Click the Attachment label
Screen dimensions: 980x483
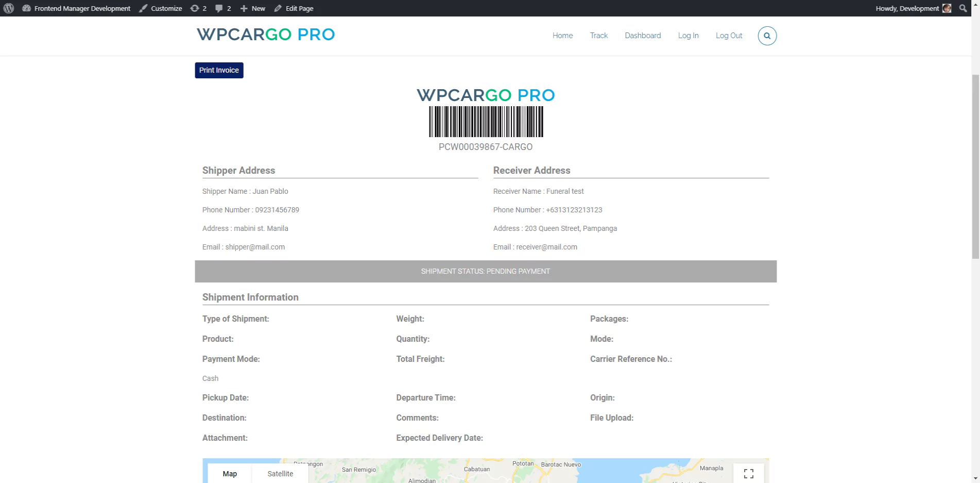(x=225, y=438)
